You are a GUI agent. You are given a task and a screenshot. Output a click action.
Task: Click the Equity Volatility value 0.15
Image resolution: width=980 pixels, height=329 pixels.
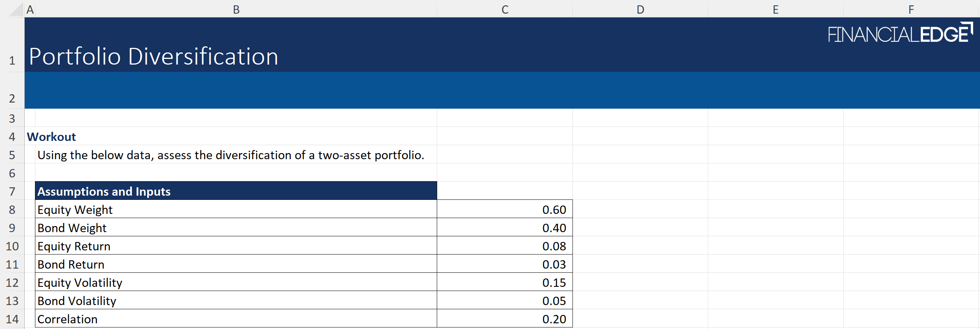tap(504, 283)
